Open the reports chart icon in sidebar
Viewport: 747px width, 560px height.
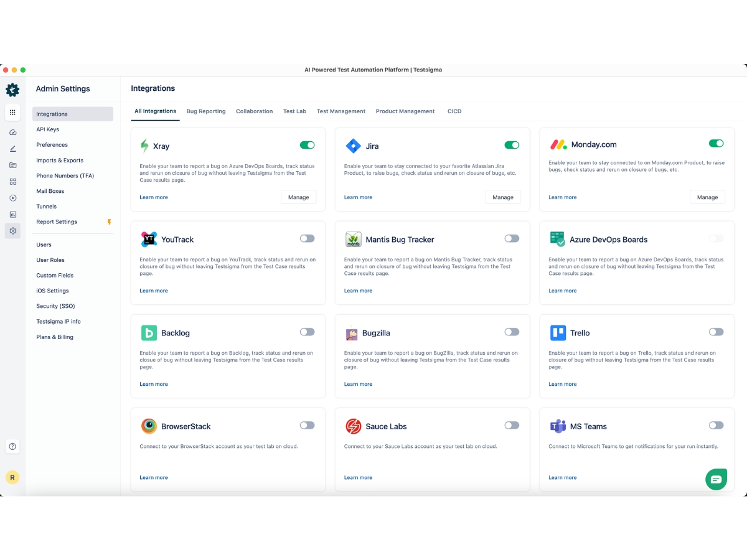(x=12, y=214)
